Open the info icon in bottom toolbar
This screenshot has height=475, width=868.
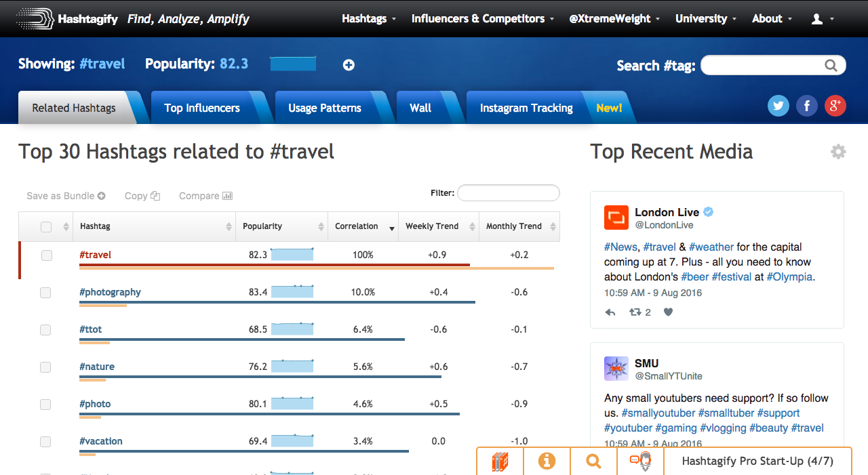[547, 461]
